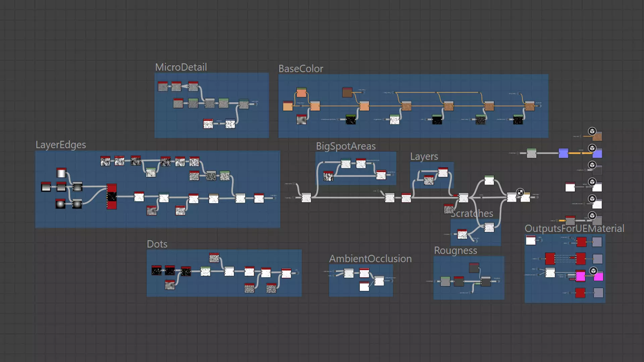Click output cube icon on magenta node
This screenshot has width=644, height=362.
coord(593,271)
